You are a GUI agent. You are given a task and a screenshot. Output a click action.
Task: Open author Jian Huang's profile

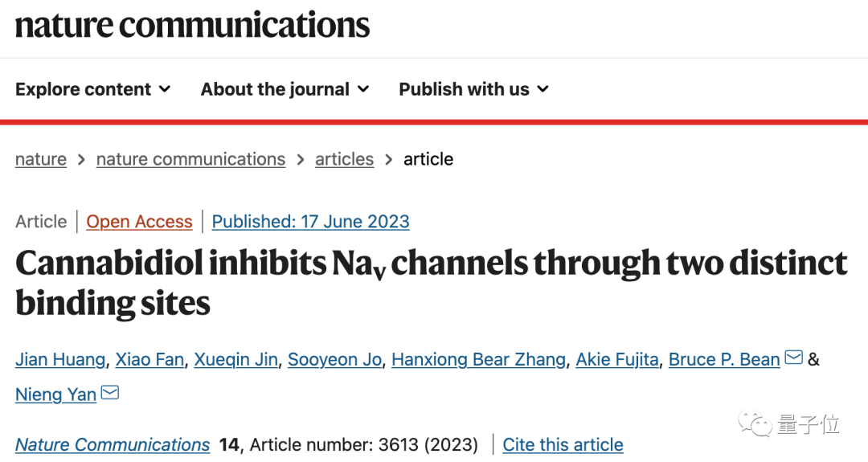[x=60, y=359]
